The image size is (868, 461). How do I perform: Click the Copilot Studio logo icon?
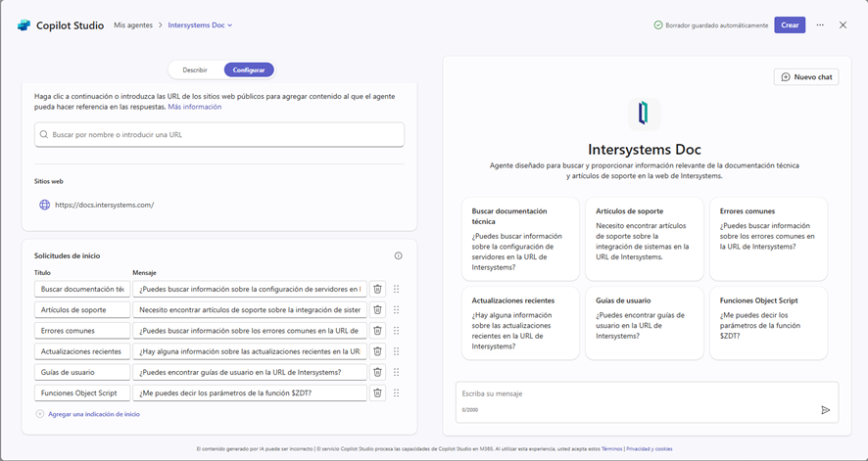pyautogui.click(x=24, y=25)
